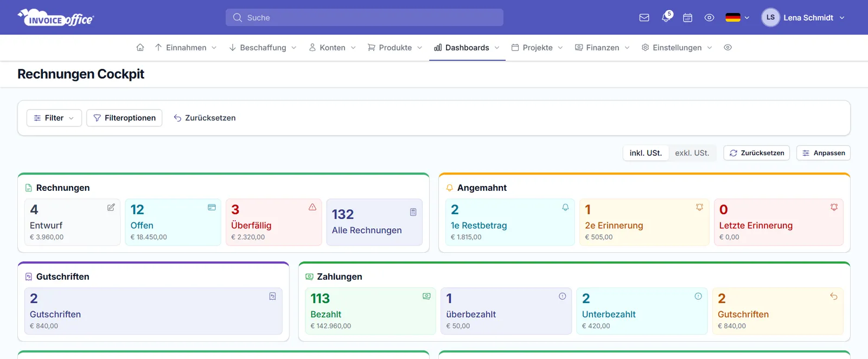Image resolution: width=868 pixels, height=359 pixels.
Task: Open the mail envelope icon in header
Action: click(644, 17)
